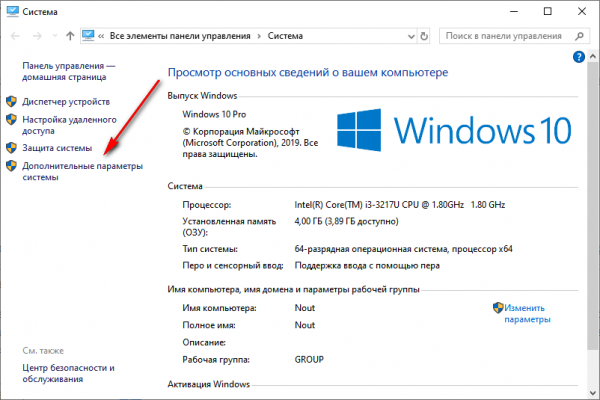This screenshot has width=600, height=400.
Task: Click vertical scrollbar up arrow
Action: pos(593,56)
